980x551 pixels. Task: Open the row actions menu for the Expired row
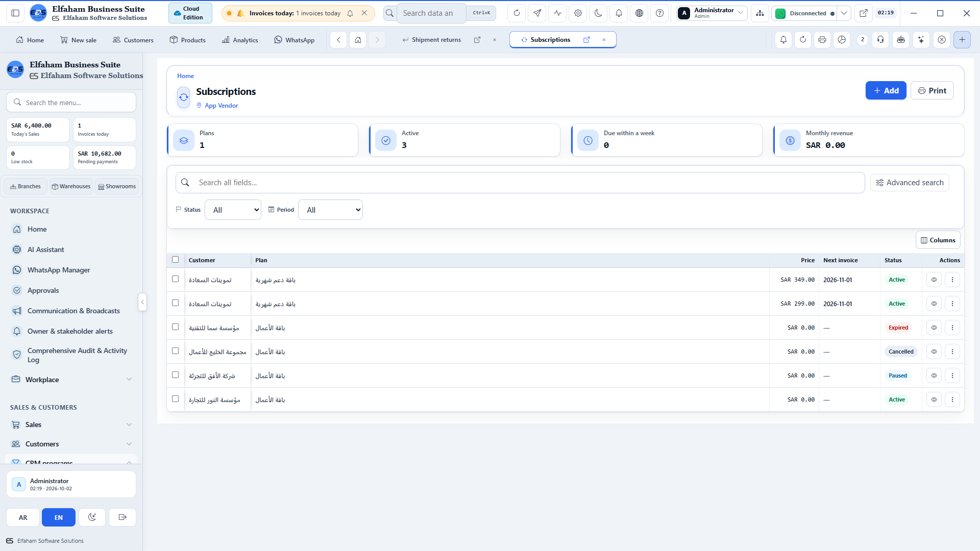point(952,328)
